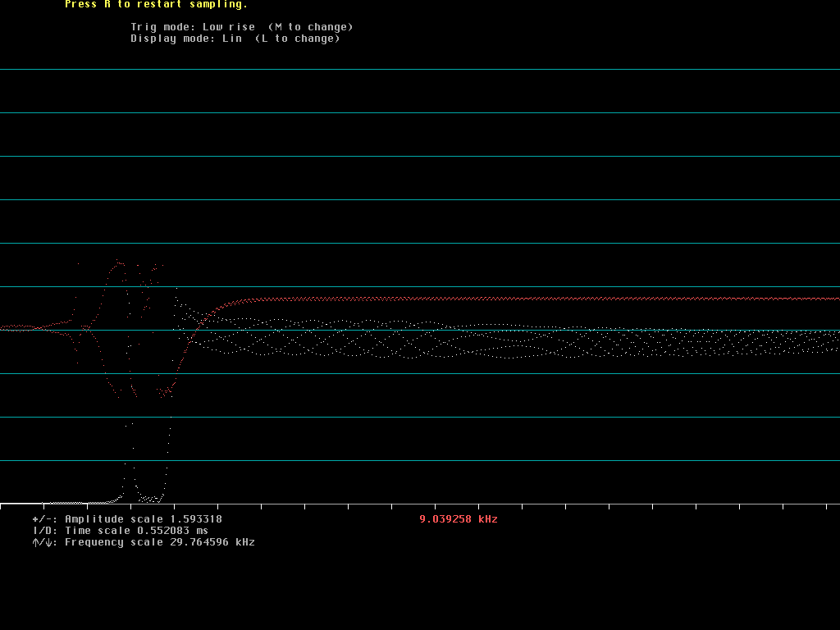This screenshot has height=630, width=840.
Task: Click the red '9.039258 kHz' frequency value
Action: pyautogui.click(x=459, y=519)
